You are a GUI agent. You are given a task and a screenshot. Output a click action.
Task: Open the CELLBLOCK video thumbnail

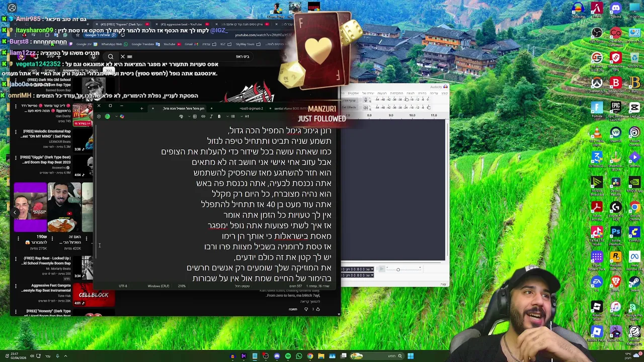point(94,296)
